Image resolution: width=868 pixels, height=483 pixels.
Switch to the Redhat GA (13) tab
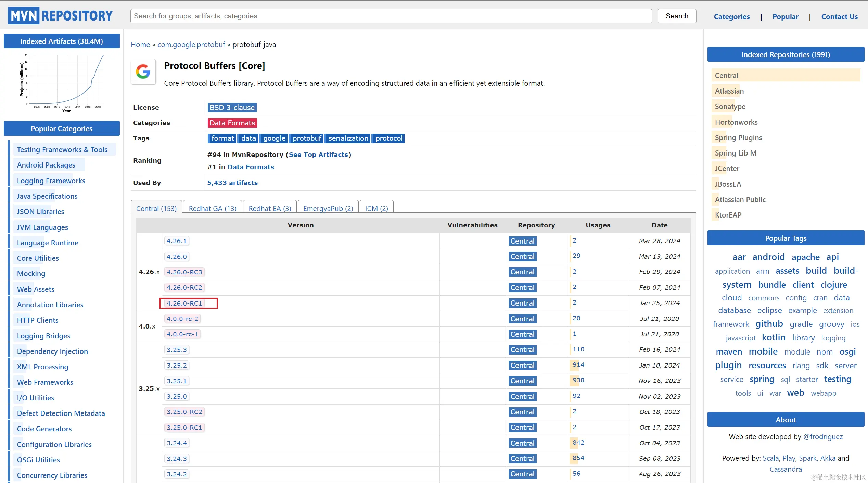[x=213, y=208]
